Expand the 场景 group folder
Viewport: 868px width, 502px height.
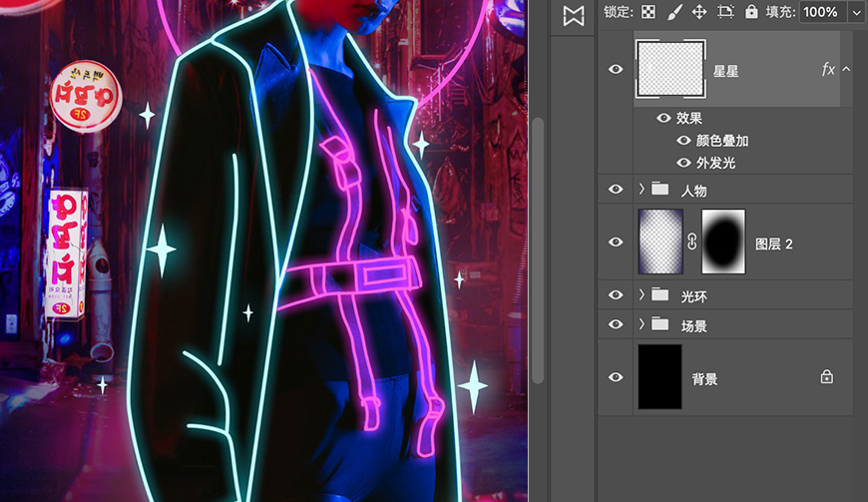(x=642, y=325)
